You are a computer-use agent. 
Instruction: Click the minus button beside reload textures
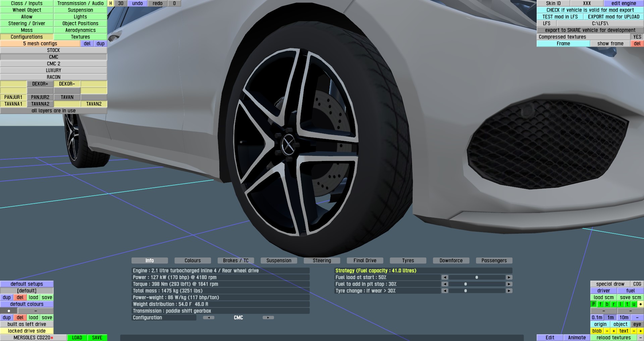[640, 338]
